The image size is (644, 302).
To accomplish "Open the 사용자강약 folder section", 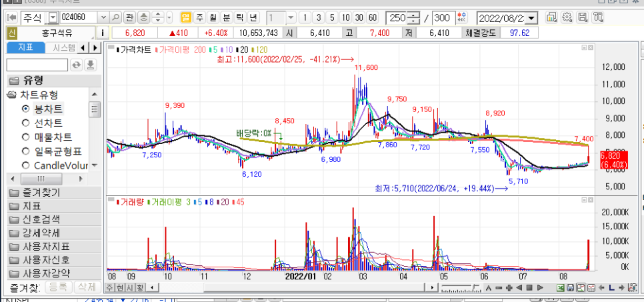I will point(54,273).
